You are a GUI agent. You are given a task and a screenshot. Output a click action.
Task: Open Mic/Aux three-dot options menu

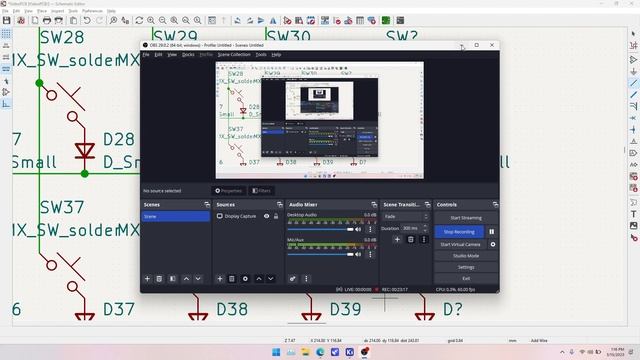coord(370,254)
